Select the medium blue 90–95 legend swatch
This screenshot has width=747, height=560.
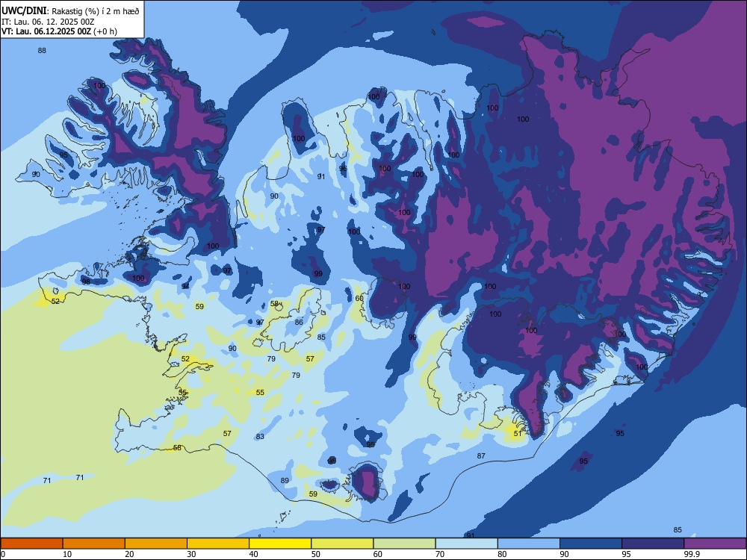click(x=591, y=544)
